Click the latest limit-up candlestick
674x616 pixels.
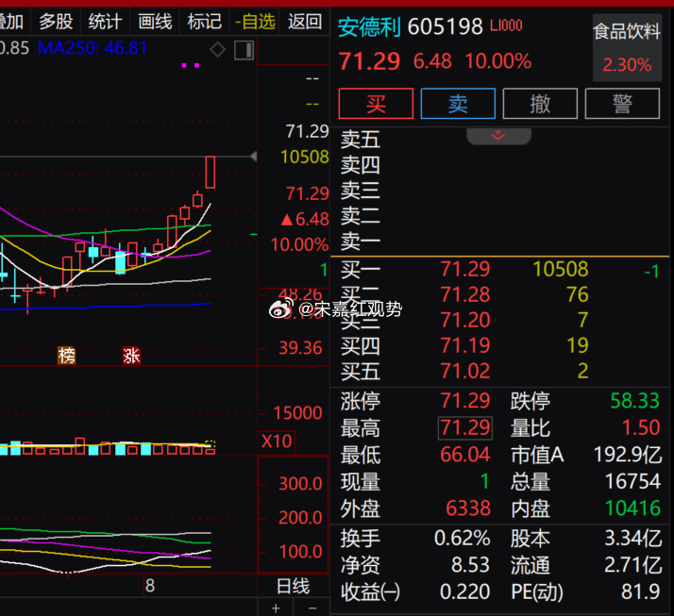[211, 173]
